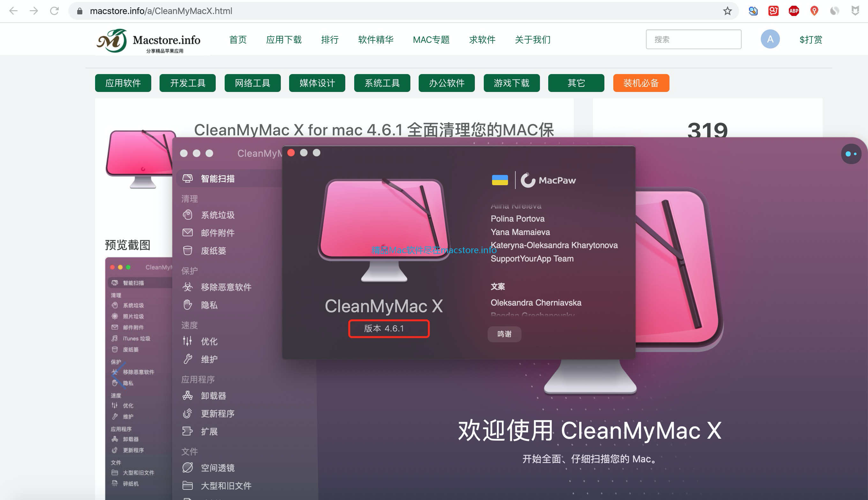Click the 应用软件 category button
The height and width of the screenshot is (500, 868).
(x=123, y=83)
